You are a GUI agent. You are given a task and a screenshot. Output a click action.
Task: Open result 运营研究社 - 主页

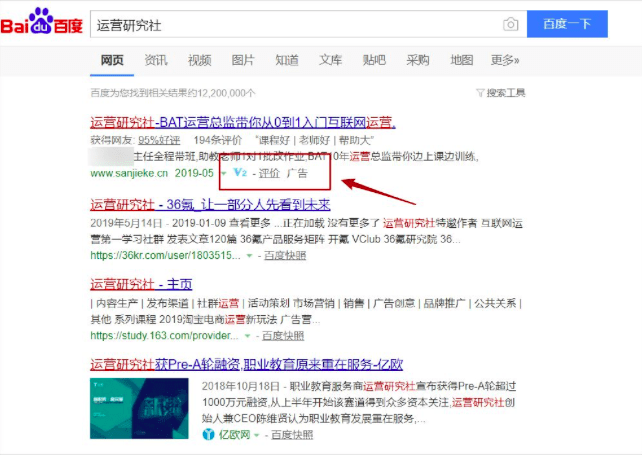tap(141, 284)
